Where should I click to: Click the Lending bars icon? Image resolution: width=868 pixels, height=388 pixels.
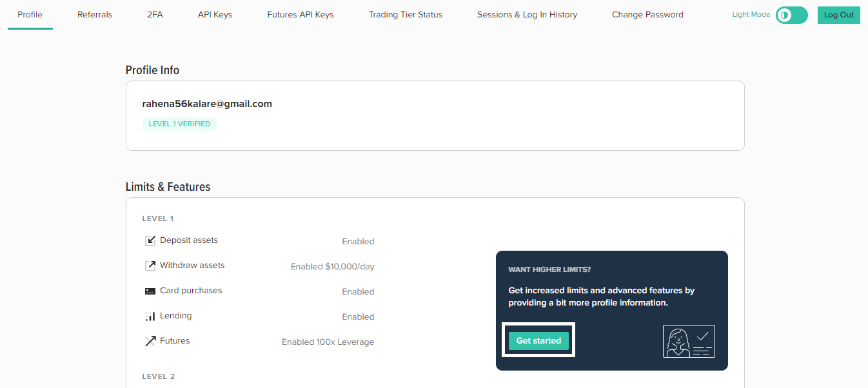[x=150, y=316]
